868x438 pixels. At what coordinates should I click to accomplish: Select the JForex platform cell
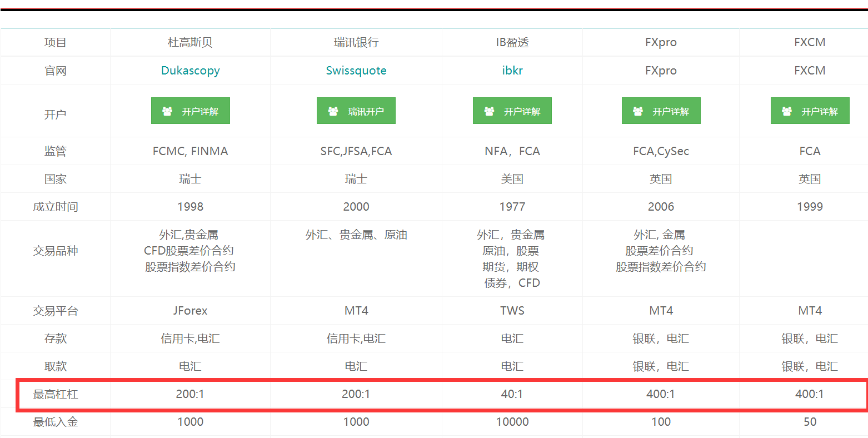point(190,311)
